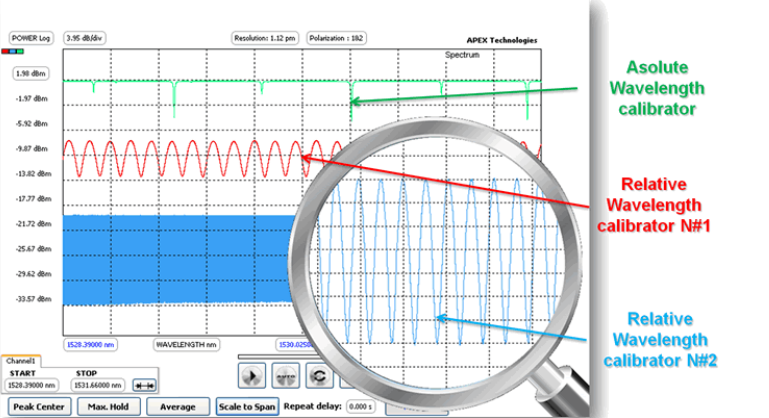Edit the START wavelength 1528.39000 nm field
Viewport: 769px width, 418px height.
point(31,385)
